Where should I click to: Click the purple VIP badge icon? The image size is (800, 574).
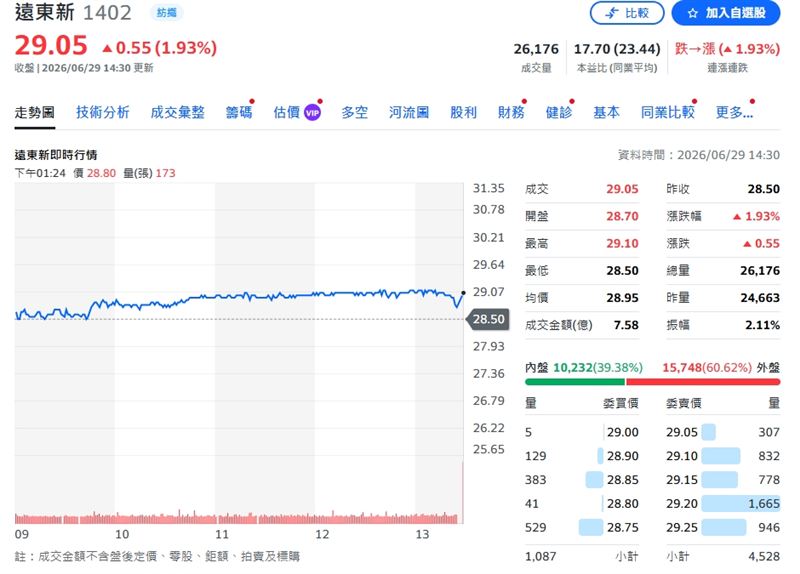pyautogui.click(x=312, y=113)
